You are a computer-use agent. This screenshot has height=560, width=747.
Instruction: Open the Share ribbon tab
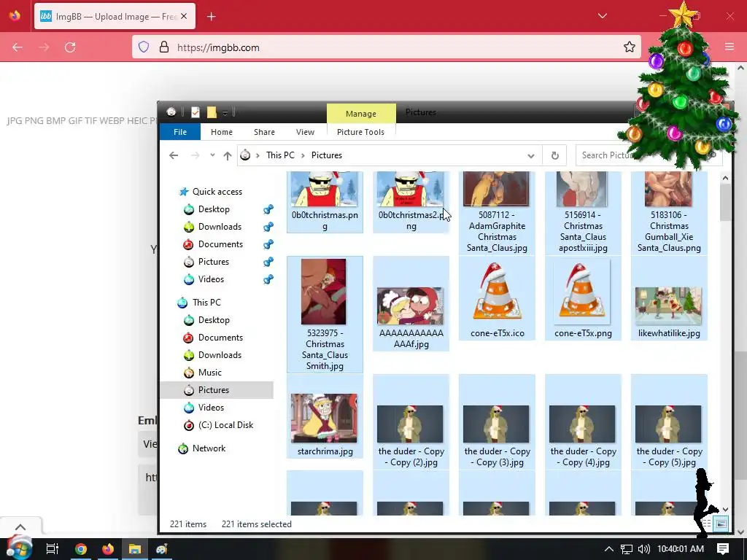264,132
